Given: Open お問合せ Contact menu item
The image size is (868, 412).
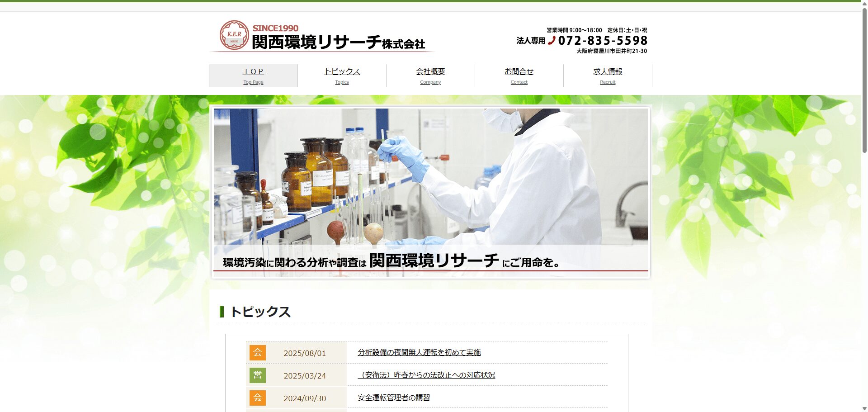Looking at the screenshot, I should click(x=519, y=76).
